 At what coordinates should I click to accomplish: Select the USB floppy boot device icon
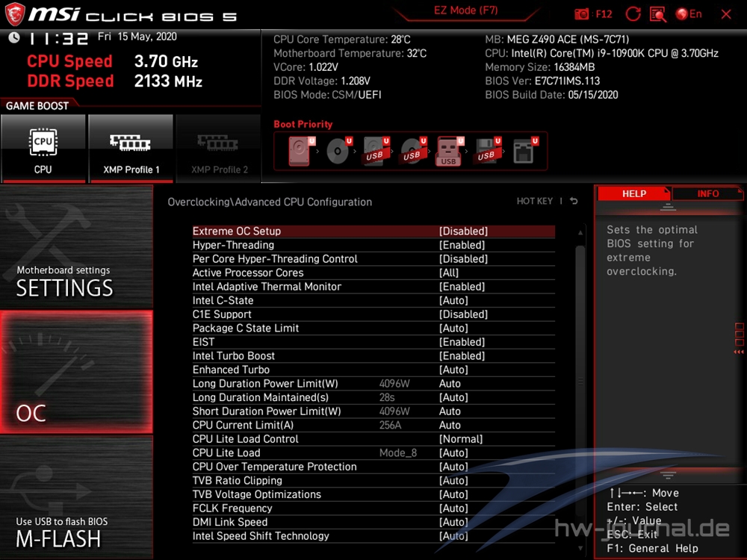click(x=488, y=151)
